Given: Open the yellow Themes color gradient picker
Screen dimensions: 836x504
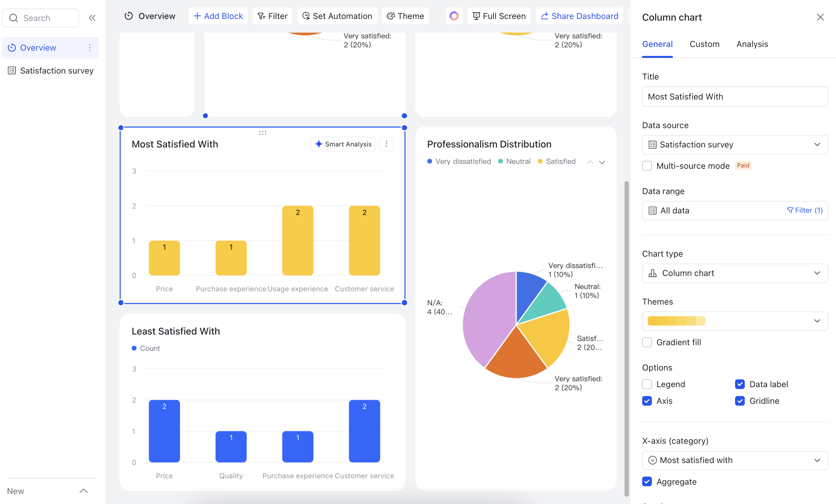Looking at the screenshot, I should pos(734,321).
